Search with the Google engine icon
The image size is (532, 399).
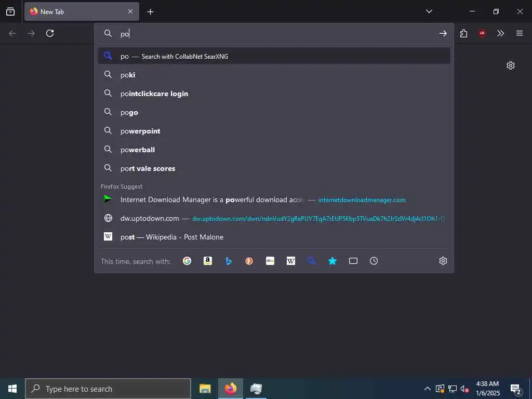187,261
